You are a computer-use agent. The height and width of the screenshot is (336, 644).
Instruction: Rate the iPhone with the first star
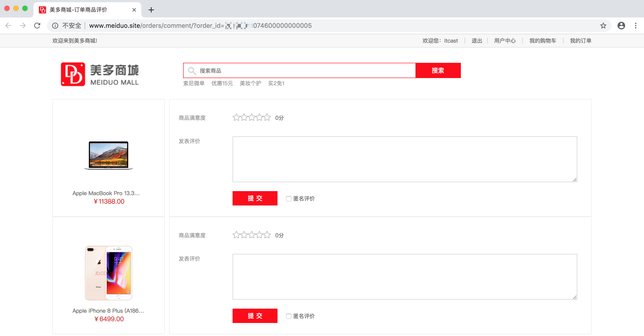[236, 235]
